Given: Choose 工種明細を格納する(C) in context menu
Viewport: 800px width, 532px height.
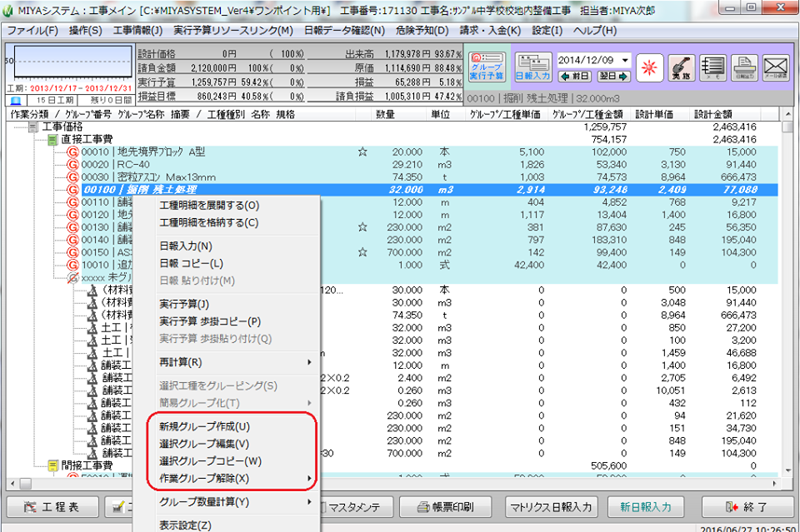Looking at the screenshot, I should point(226,222).
